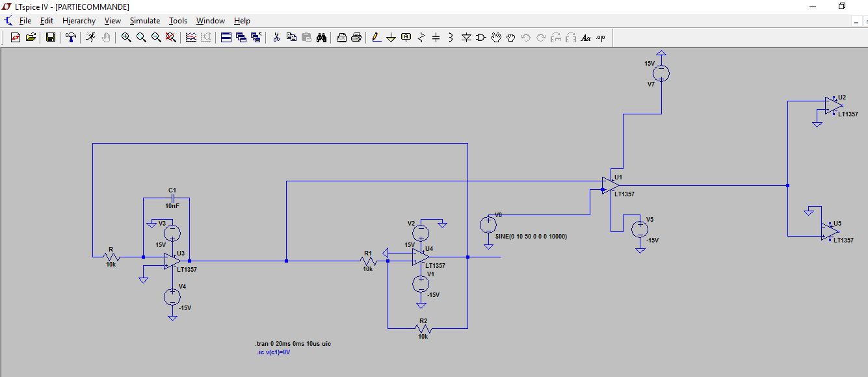This screenshot has height=377, width=868.
Task: Select the Draw Wire pencil tool
Action: coord(376,38)
